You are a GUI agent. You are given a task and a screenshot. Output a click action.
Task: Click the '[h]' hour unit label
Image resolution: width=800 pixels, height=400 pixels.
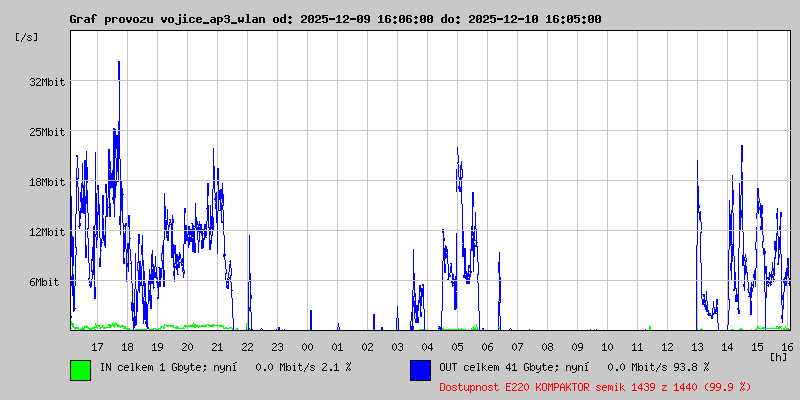coord(778,356)
